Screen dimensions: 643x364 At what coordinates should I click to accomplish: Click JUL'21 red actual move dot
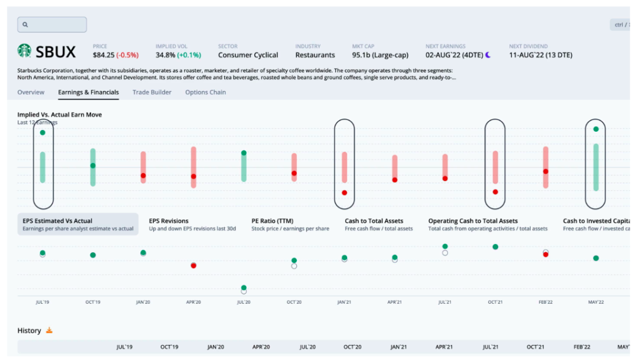pyautogui.click(x=445, y=179)
